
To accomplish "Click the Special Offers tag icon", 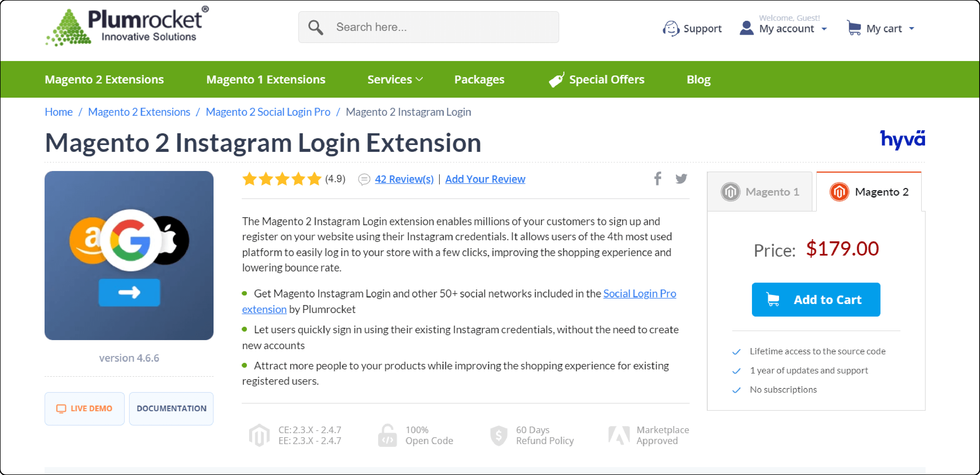I will coord(556,80).
